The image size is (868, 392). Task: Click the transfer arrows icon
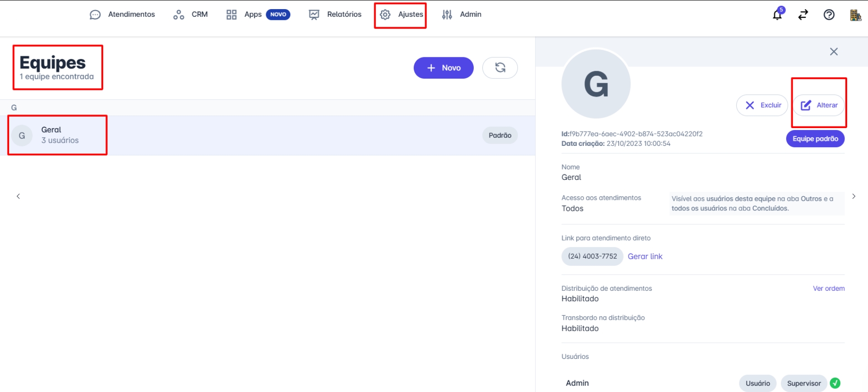(803, 15)
